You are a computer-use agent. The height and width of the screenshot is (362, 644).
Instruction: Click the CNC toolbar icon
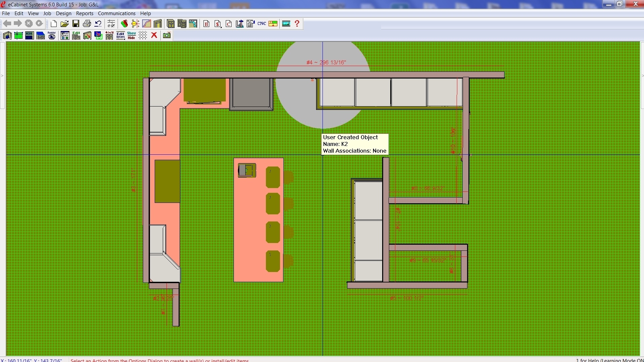pos(262,24)
